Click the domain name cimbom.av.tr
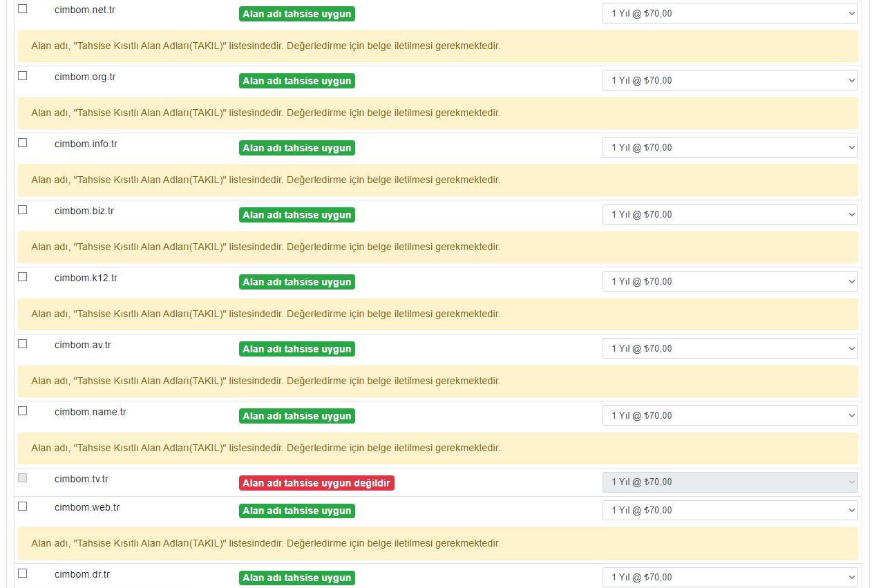Image resolution: width=872 pixels, height=588 pixels. pos(83,345)
